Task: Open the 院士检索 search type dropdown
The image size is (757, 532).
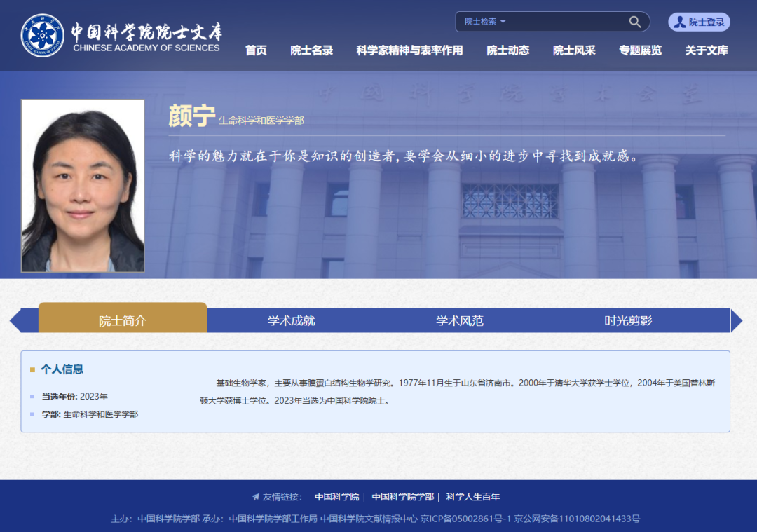Action: 485,22
